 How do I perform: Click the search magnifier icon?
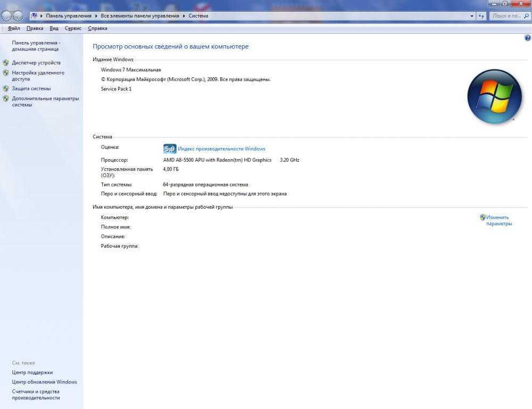click(x=527, y=16)
